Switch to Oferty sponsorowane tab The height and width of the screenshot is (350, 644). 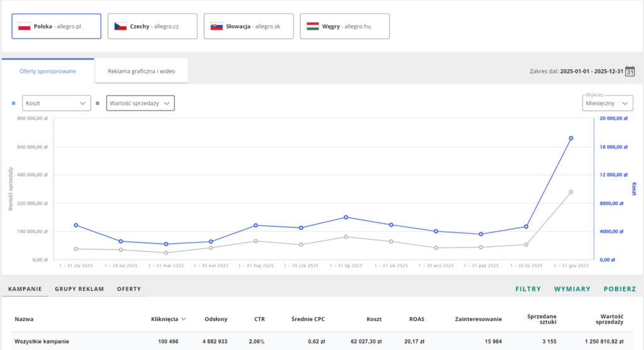point(48,71)
